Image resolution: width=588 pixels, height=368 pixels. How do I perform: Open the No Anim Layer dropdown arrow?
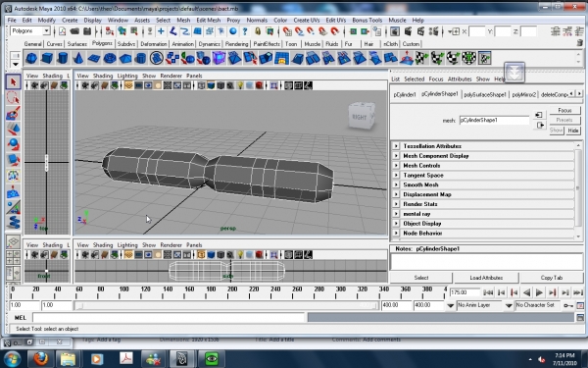451,305
